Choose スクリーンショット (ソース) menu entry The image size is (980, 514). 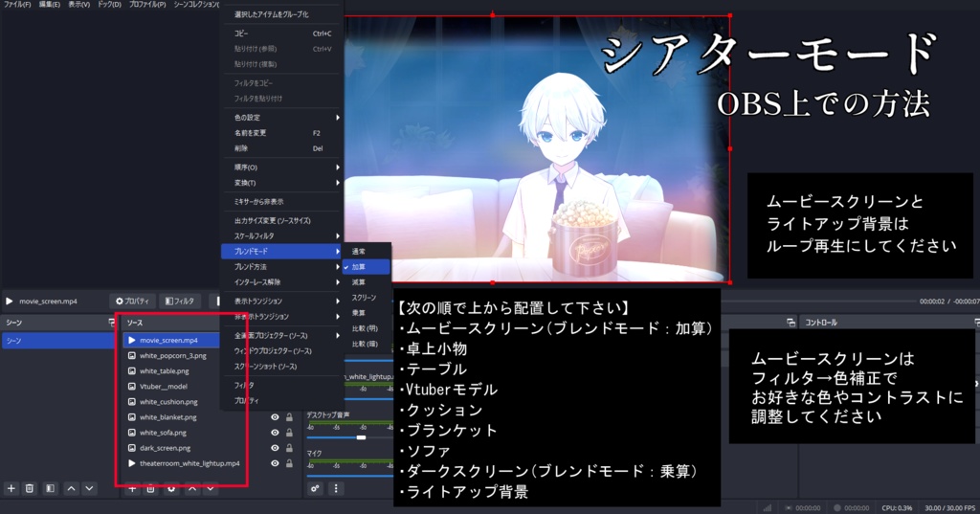point(282,367)
